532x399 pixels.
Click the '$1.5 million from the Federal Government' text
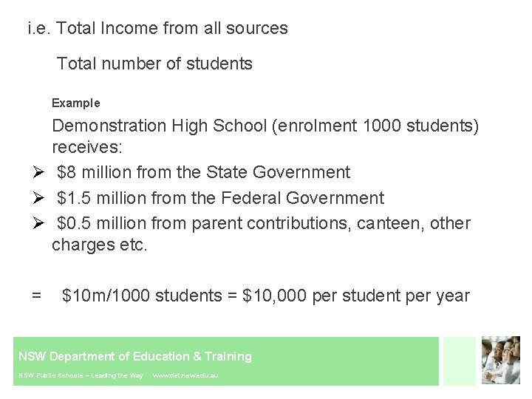[220, 198]
